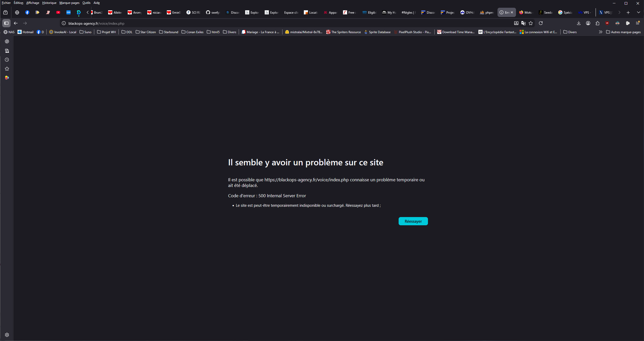
Task: Open the history clock sidebar panel
Action: [x=7, y=60]
